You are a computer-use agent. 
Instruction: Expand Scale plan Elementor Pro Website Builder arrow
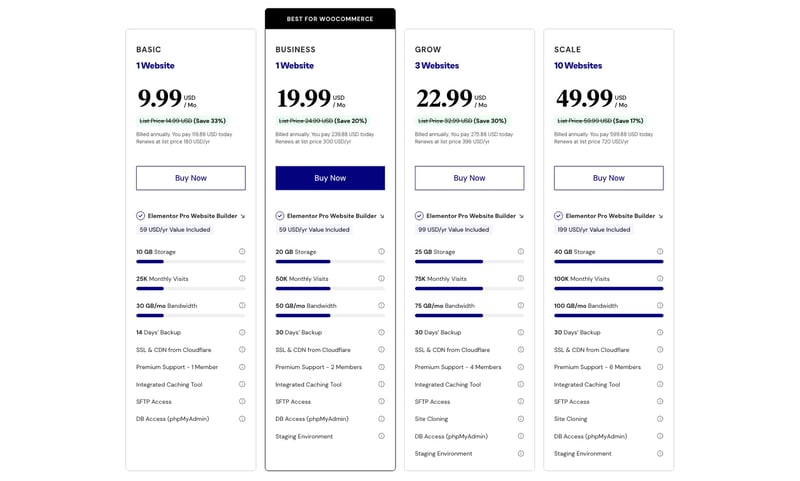point(661,216)
